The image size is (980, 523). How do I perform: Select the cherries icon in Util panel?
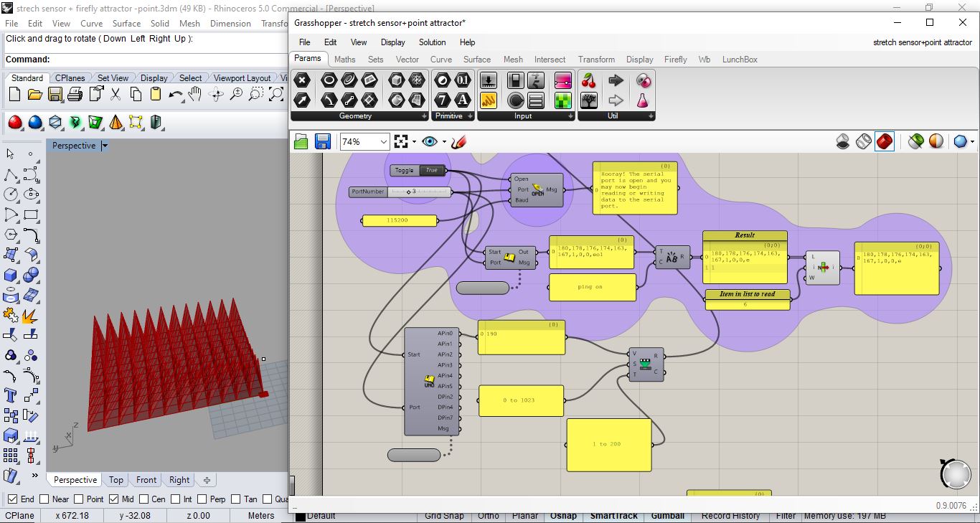coord(589,80)
